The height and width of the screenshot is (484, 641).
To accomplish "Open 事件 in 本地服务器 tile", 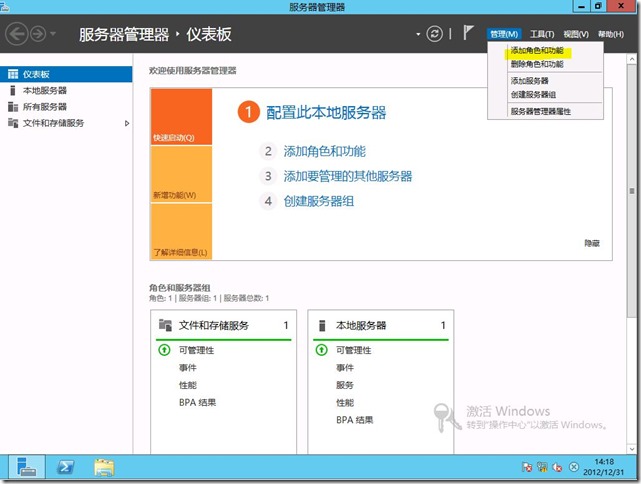I will click(345, 368).
